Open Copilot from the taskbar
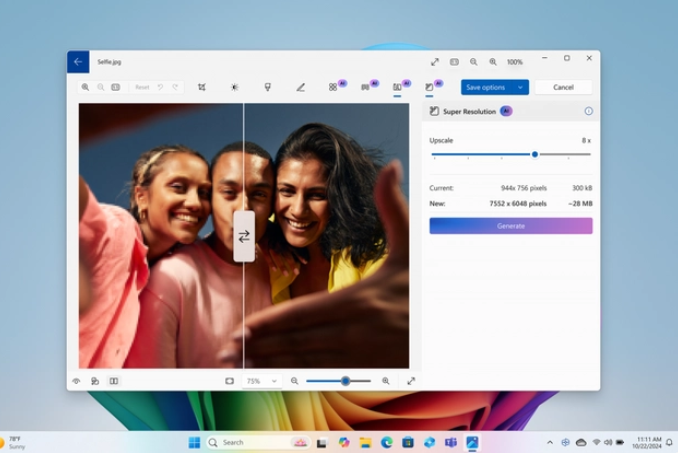The height and width of the screenshot is (453, 678). point(344,443)
